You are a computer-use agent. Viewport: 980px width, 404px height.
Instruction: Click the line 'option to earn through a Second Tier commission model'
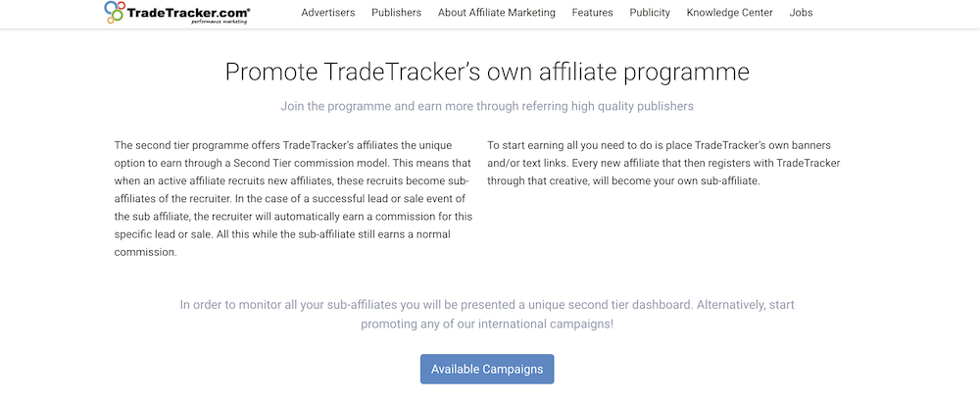coord(291,163)
